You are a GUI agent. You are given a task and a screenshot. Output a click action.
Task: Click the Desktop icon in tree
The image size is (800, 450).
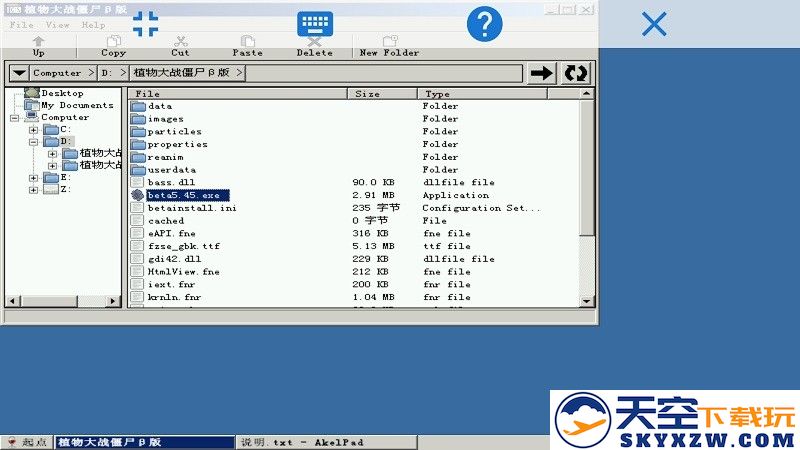point(32,93)
